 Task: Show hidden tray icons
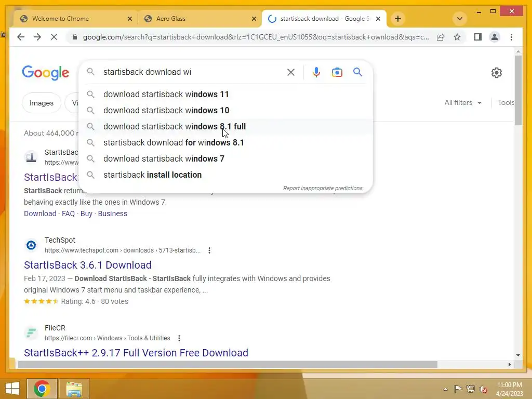coord(445,389)
